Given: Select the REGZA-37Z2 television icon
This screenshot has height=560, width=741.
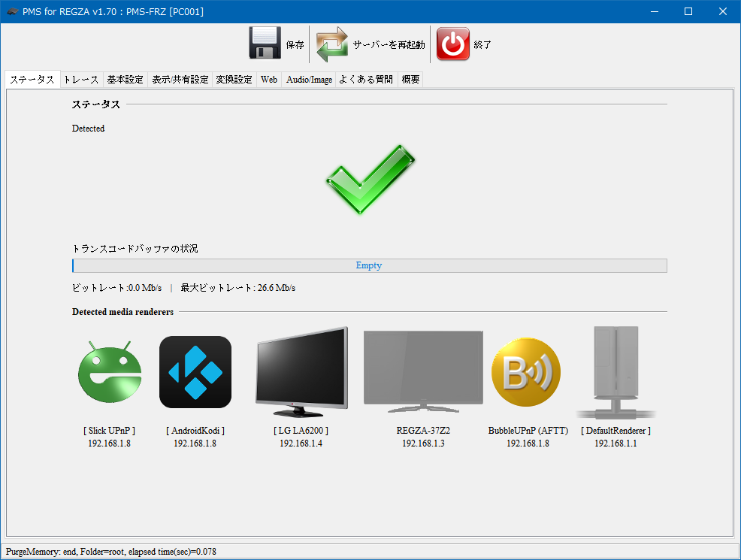Looking at the screenshot, I should [422, 371].
